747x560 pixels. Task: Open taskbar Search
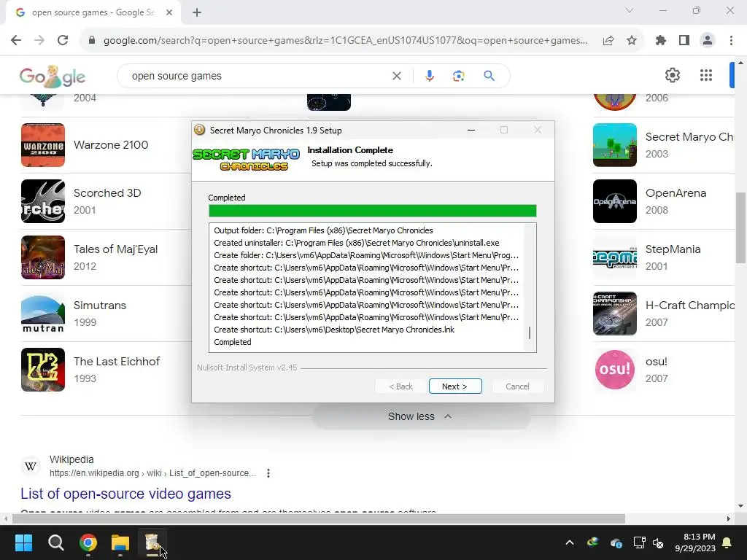click(55, 542)
